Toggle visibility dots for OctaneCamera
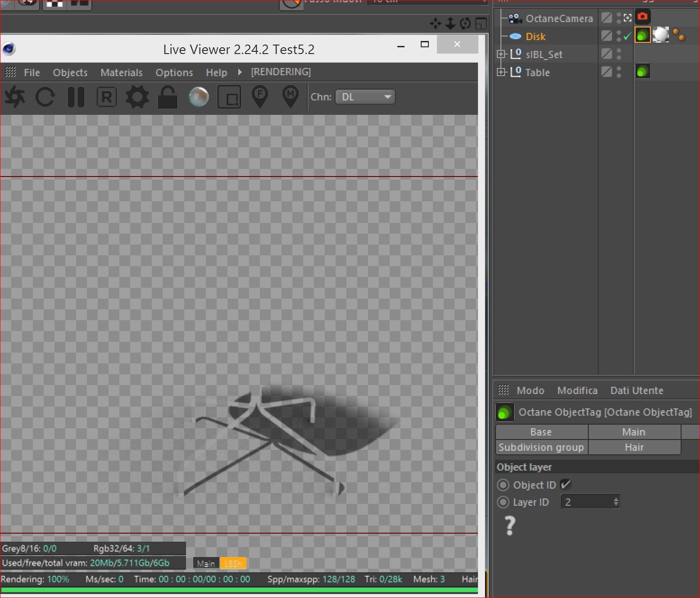Viewport: 700px width, 598px height. pos(619,18)
